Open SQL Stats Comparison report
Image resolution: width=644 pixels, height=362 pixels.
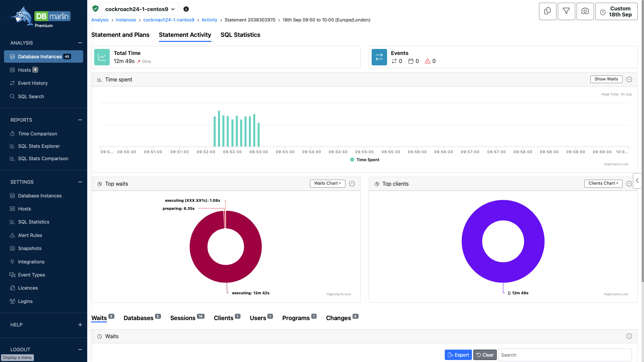[x=43, y=159]
